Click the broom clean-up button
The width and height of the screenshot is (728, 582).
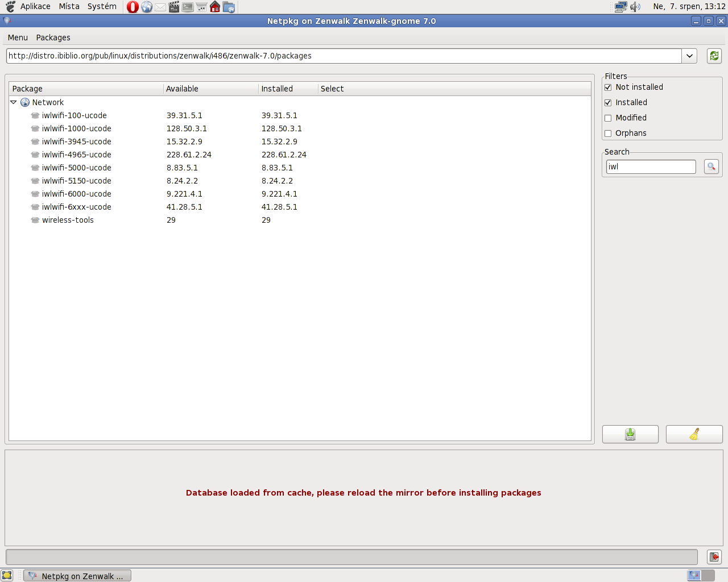click(x=694, y=434)
